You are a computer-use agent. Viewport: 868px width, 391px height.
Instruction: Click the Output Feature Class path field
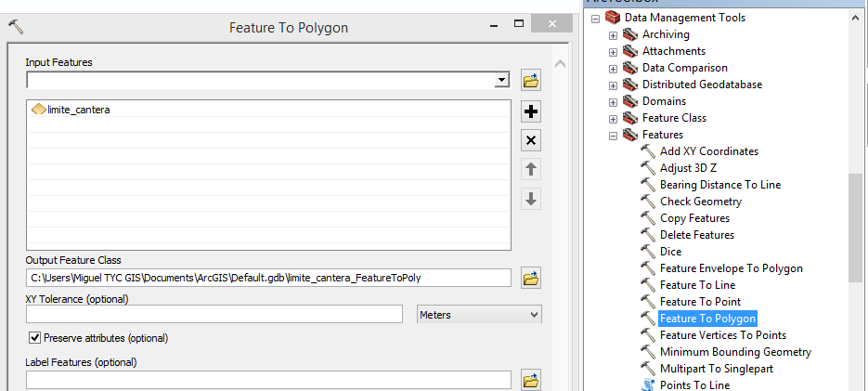pos(267,278)
